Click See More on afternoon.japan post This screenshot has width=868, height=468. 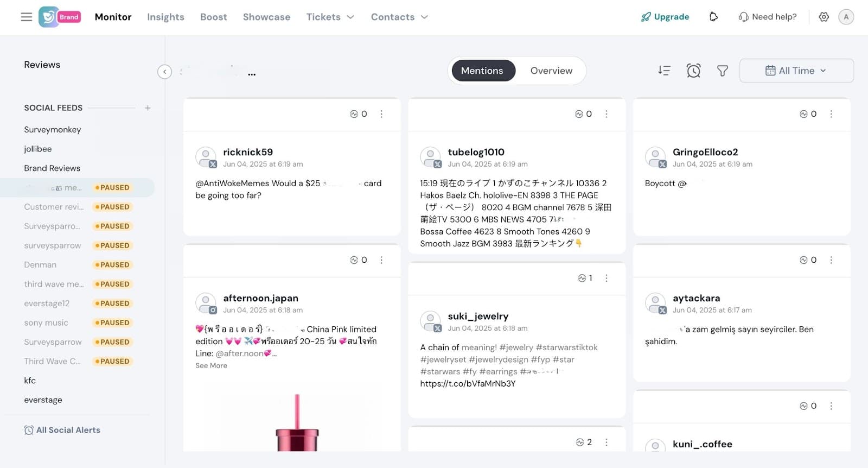pos(211,365)
